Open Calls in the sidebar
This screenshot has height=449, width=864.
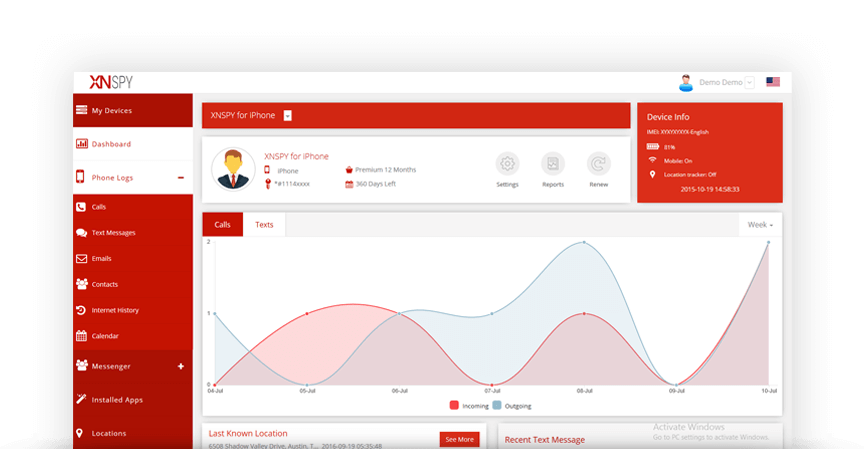pyautogui.click(x=99, y=207)
